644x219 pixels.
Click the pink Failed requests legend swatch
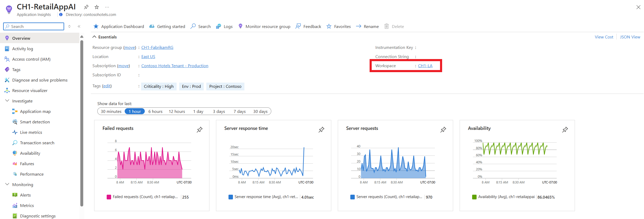coord(109,197)
